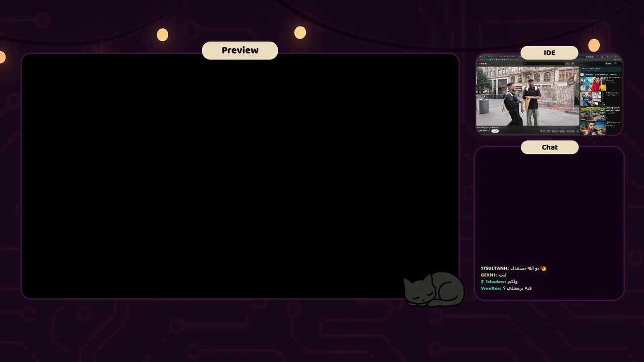Open the vending machine video thumbnail
This screenshot has height=362, width=644.
(593, 99)
